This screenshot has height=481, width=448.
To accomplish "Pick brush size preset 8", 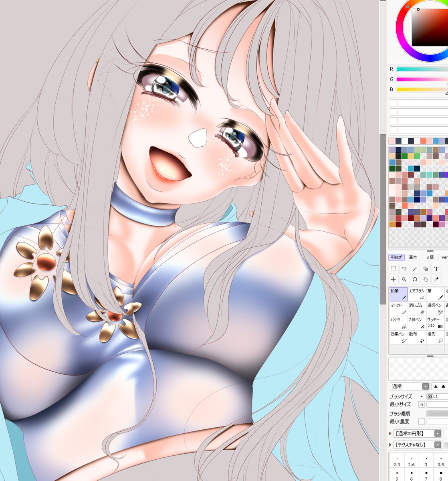I will (441, 475).
